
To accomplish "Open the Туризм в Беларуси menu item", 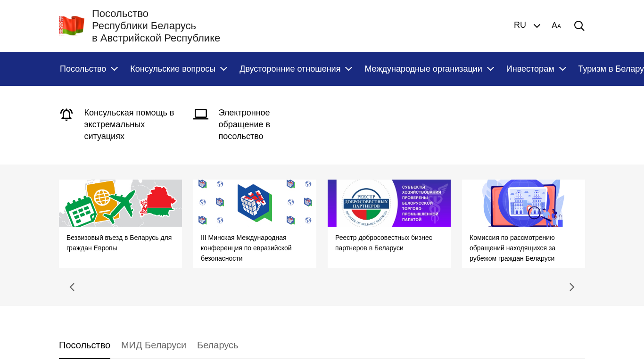I will 611,69.
